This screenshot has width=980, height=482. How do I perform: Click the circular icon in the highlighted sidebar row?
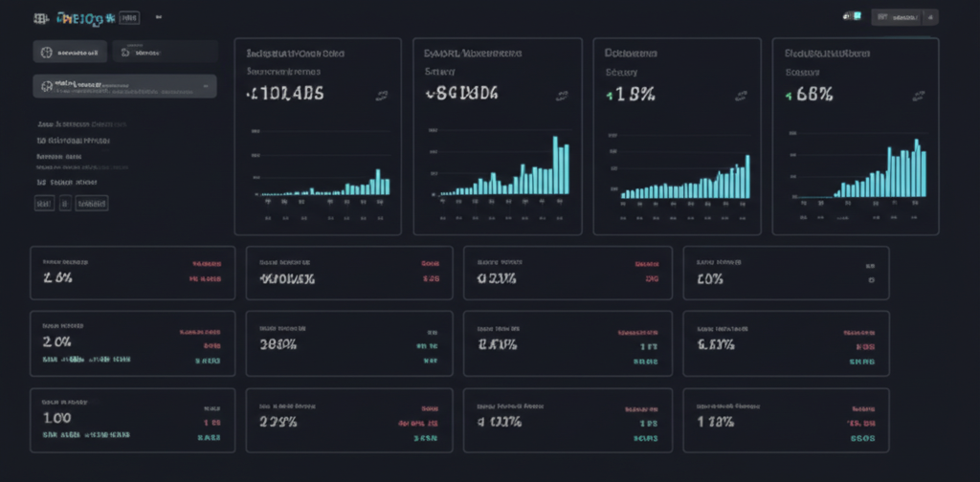pos(47,87)
